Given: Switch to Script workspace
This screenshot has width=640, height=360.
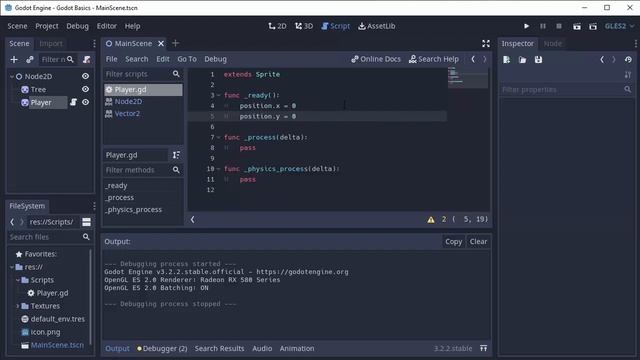Looking at the screenshot, I should [x=336, y=26].
